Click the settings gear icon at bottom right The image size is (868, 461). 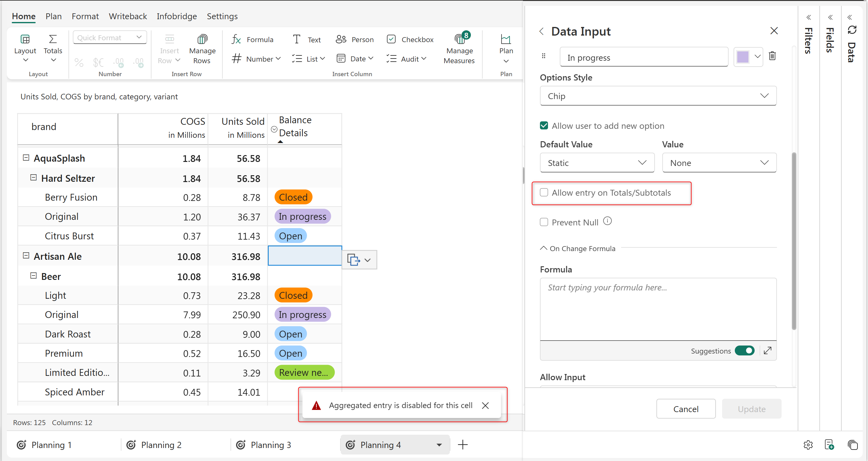(x=808, y=445)
